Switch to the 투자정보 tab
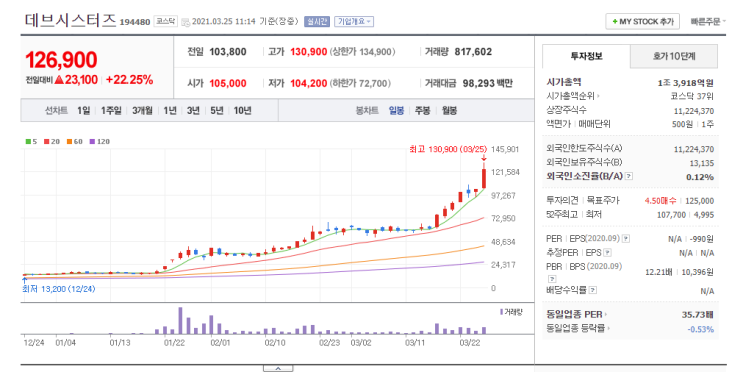The width and height of the screenshot is (743, 372). pos(586,56)
